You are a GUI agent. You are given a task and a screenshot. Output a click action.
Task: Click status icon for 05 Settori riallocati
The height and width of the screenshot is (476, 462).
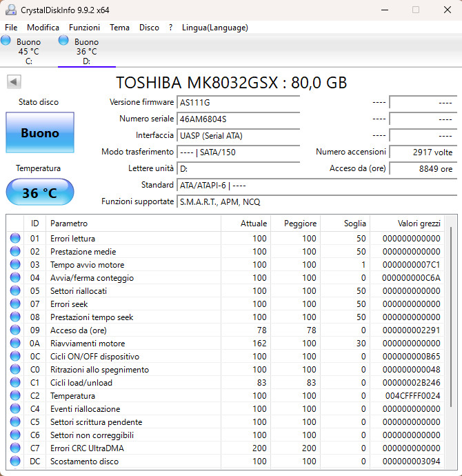point(15,290)
